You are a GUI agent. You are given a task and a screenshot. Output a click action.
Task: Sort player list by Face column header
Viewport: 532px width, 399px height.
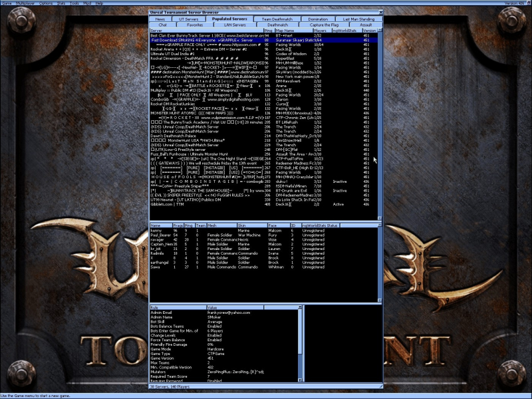pos(278,225)
